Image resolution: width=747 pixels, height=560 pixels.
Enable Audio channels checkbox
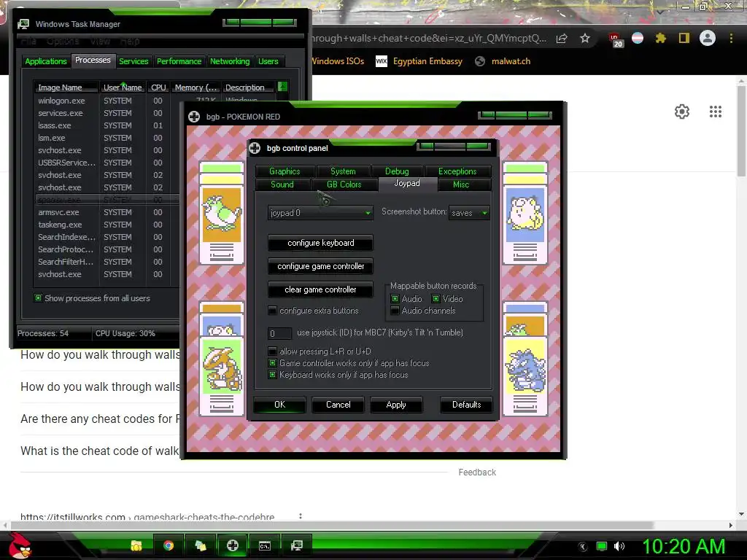pyautogui.click(x=395, y=311)
